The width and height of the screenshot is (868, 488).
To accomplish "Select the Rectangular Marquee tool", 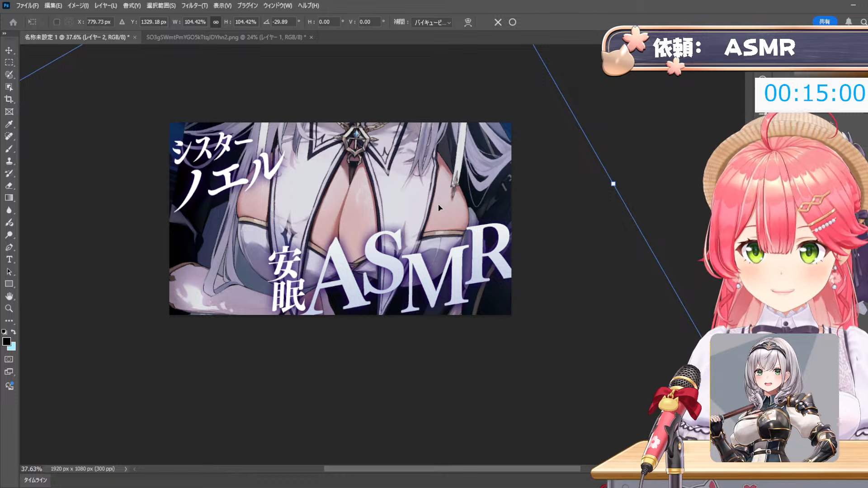I will (9, 62).
